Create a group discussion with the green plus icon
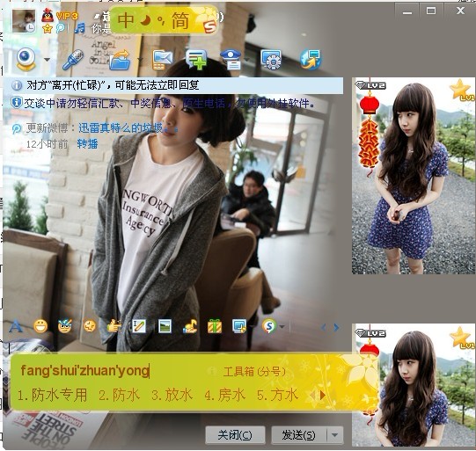The width and height of the screenshot is (476, 451). 196,60
